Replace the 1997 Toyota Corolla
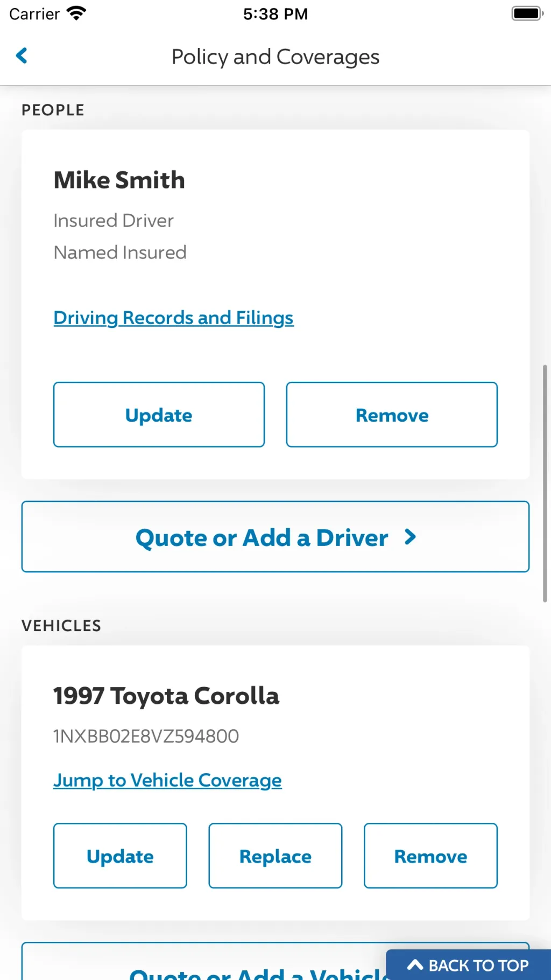The width and height of the screenshot is (551, 980). click(275, 856)
